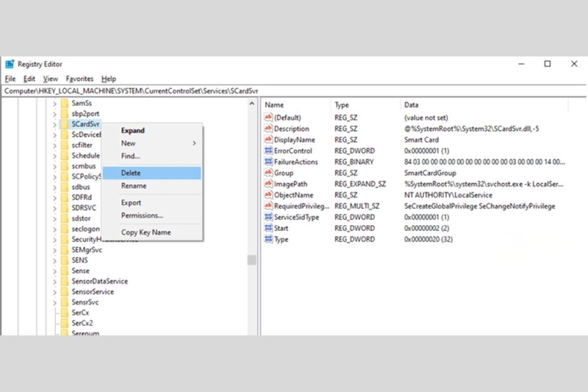Choose Expand in the context menu
The width and height of the screenshot is (588, 392).
(152, 130)
